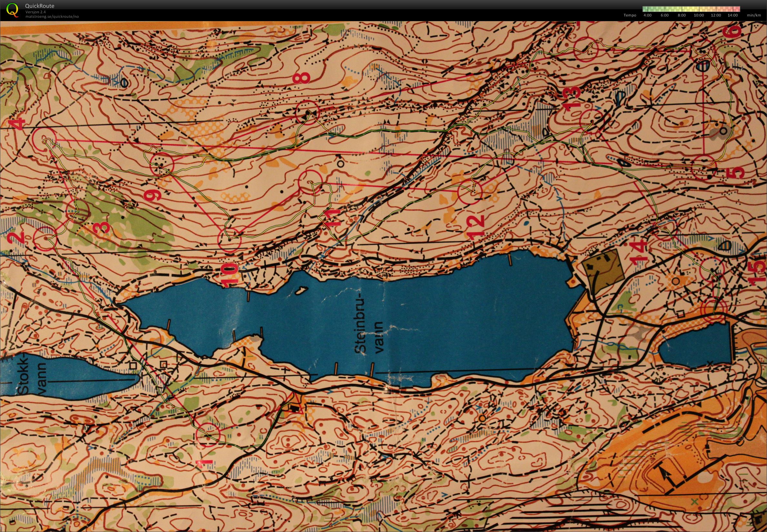Click the 10:00 tempo scale label

[699, 15]
